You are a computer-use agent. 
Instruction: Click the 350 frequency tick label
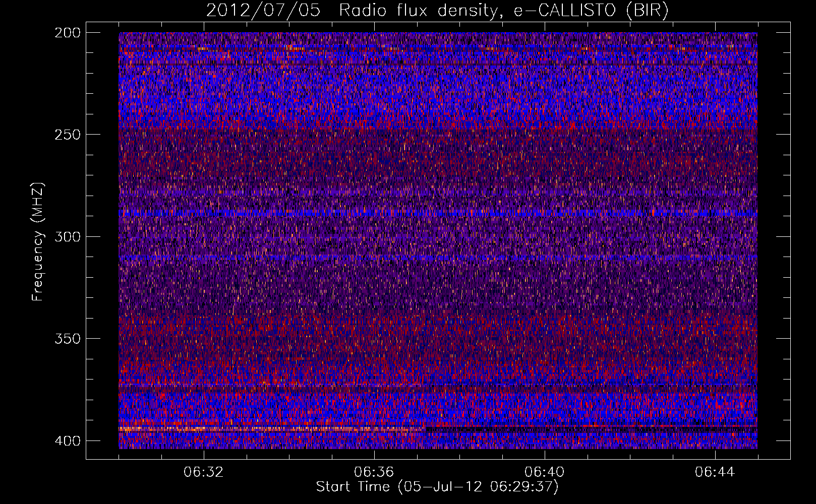[x=67, y=339]
